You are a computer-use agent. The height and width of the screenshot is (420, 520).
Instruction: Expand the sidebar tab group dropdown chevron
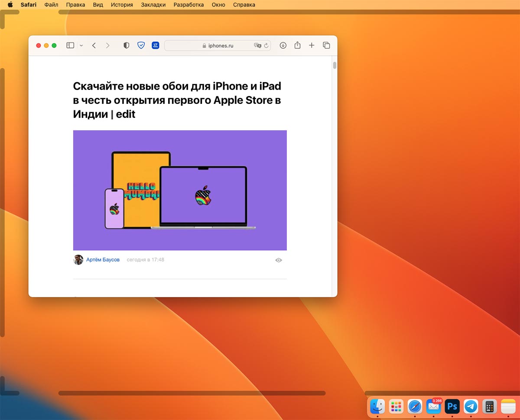(81, 45)
